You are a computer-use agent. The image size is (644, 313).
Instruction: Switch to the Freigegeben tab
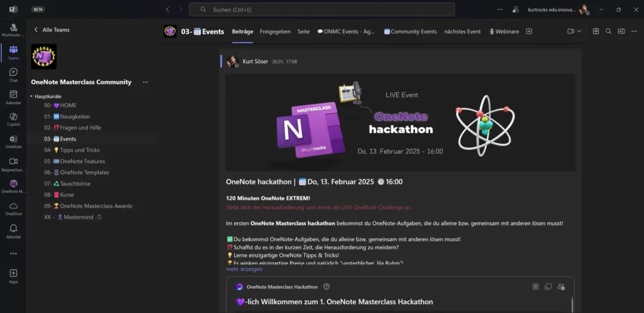click(x=275, y=31)
